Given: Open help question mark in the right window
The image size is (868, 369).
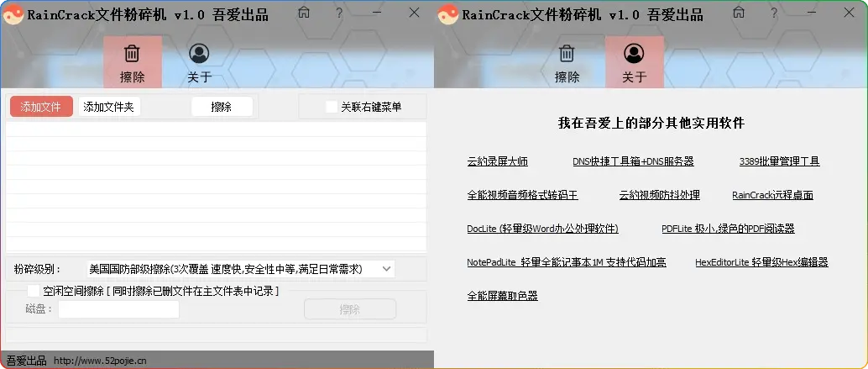Looking at the screenshot, I should tap(772, 13).
